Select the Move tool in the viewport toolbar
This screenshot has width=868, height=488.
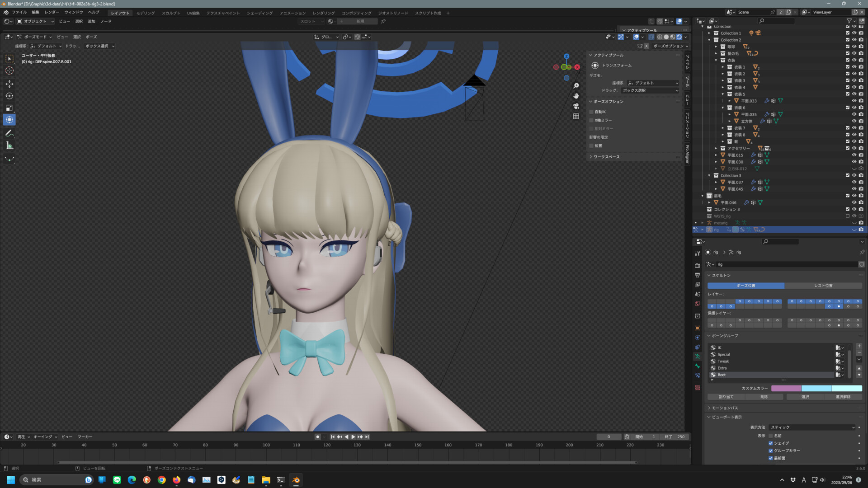click(x=9, y=84)
